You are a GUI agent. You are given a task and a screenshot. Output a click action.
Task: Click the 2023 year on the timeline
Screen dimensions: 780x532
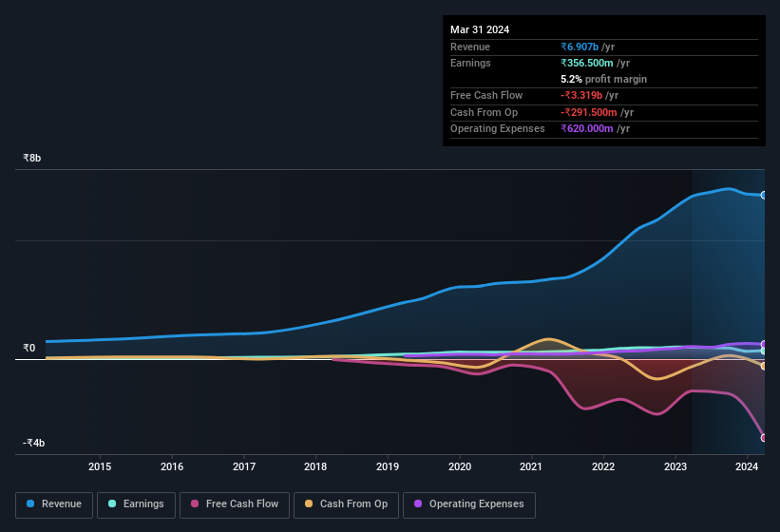(x=675, y=466)
